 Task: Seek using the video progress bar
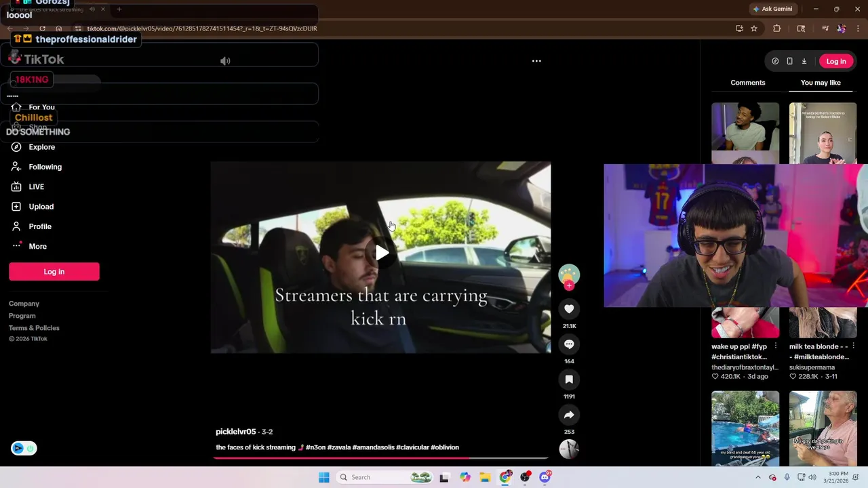pyautogui.click(x=380, y=458)
